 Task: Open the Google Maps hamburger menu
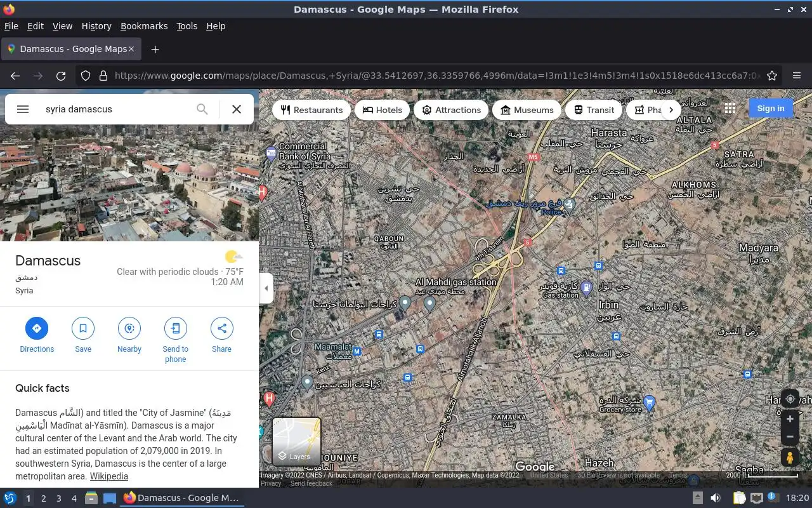pos(23,109)
